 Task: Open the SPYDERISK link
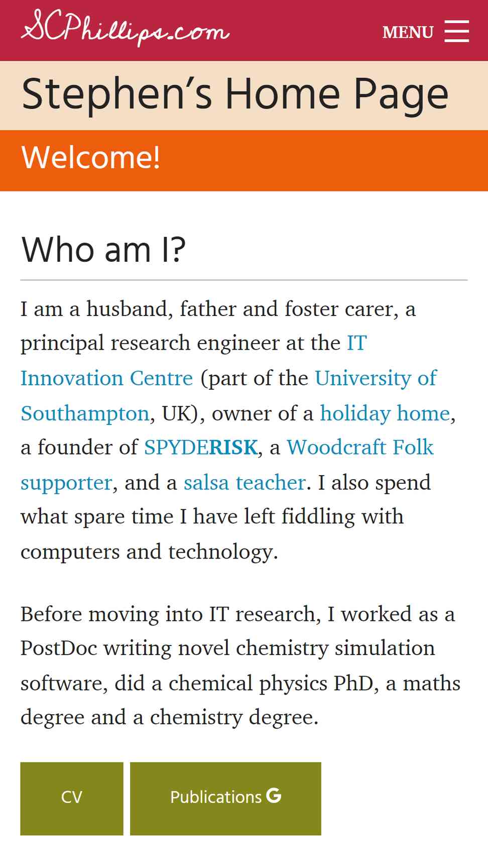coord(201,447)
